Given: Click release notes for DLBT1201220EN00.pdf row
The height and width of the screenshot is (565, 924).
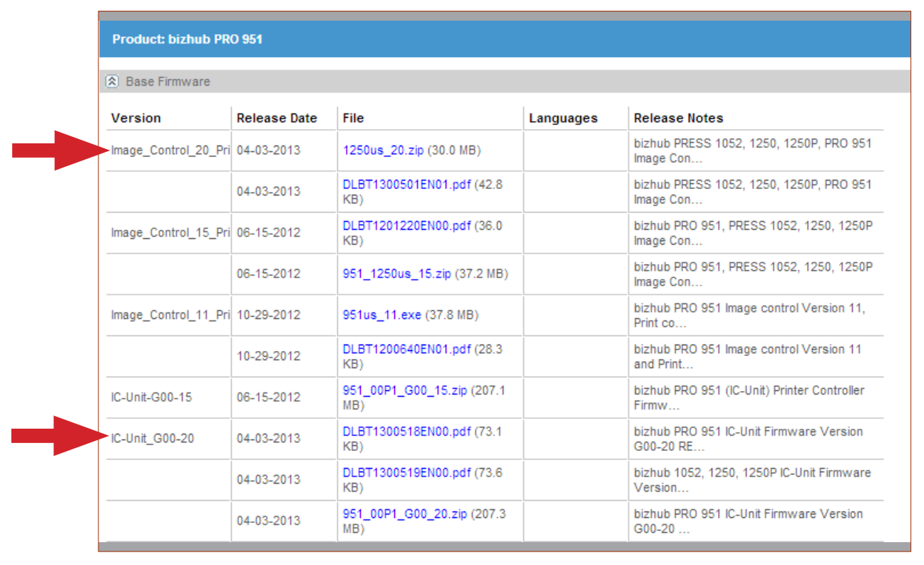Looking at the screenshot, I should (753, 233).
